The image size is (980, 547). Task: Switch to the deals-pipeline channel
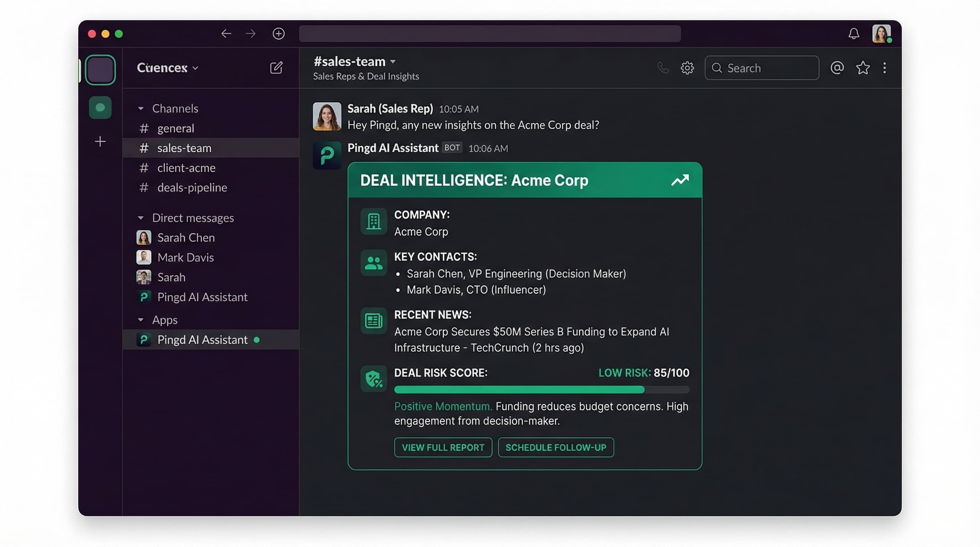click(192, 187)
